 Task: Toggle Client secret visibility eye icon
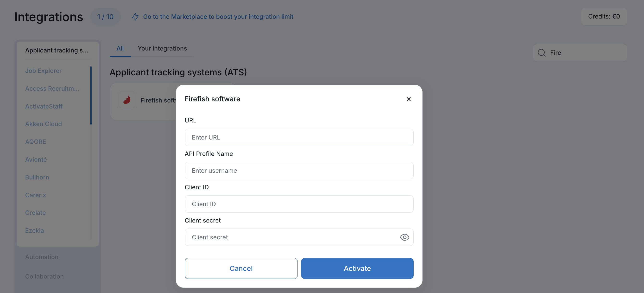click(x=404, y=237)
